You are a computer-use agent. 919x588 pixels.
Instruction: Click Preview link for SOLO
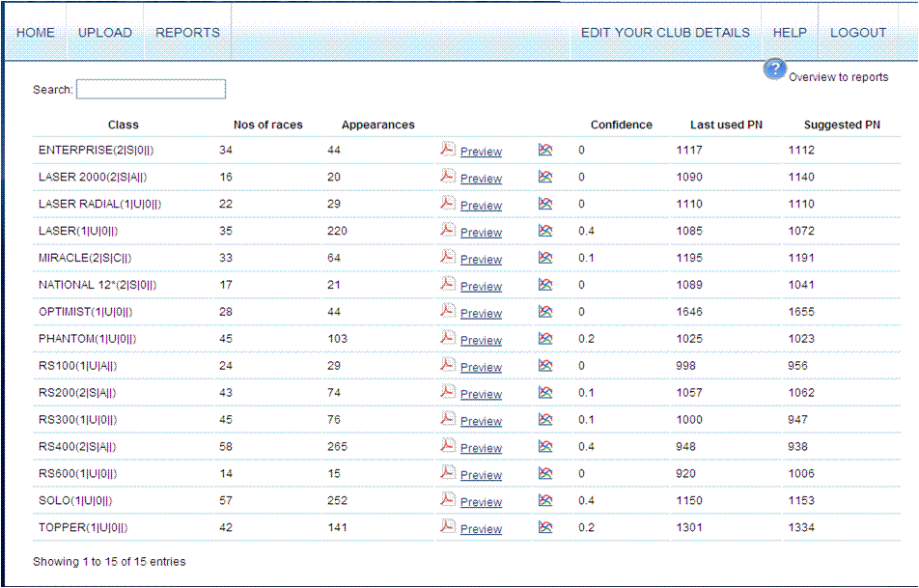[481, 502]
